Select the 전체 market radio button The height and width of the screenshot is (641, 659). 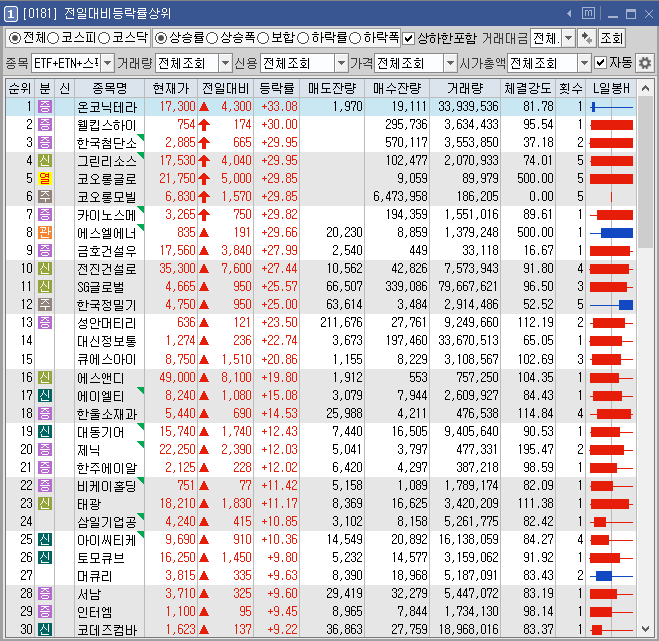pos(14,38)
